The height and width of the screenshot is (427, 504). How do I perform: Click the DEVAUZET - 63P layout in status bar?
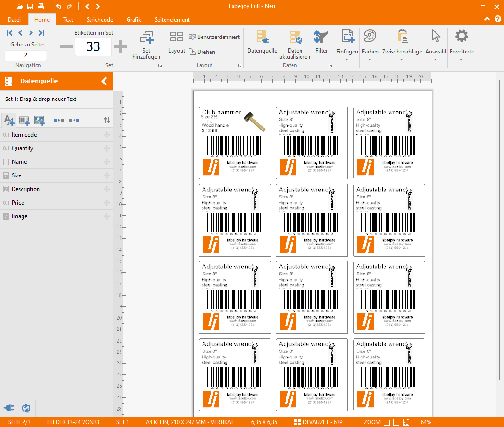pyautogui.click(x=318, y=422)
